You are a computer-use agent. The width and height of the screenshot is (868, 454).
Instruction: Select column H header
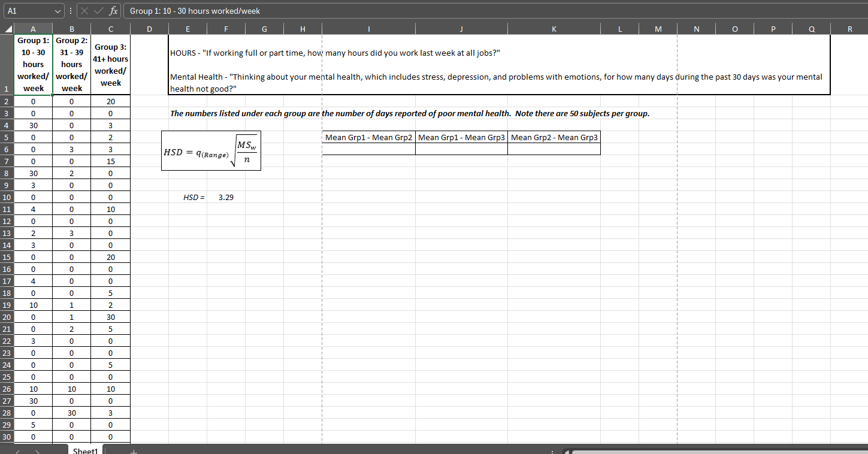coord(303,28)
